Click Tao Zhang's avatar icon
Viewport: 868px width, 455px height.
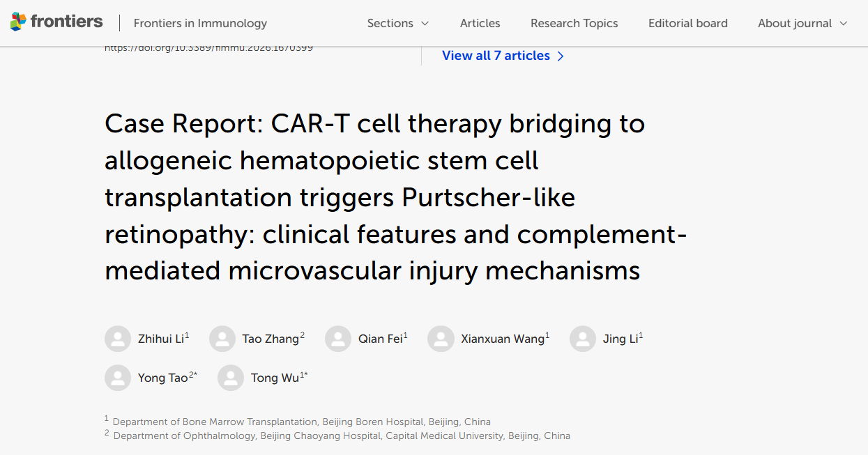tap(222, 339)
